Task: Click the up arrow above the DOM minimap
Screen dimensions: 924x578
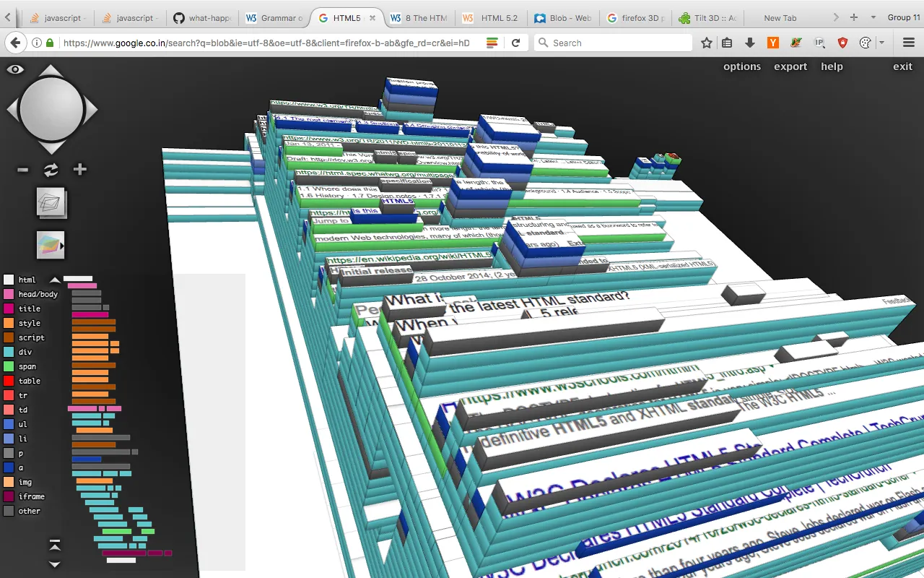Action: [55, 280]
